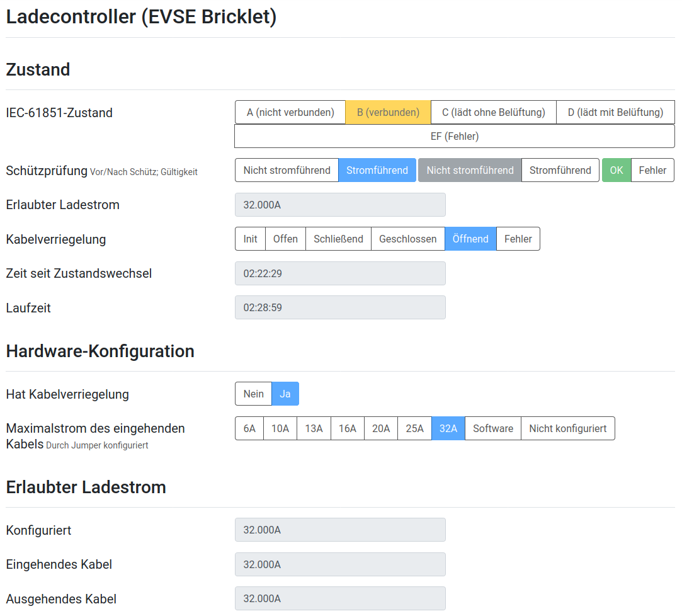Select the Kabelverriegelung Öffnend state
The image size is (682, 616).
(x=470, y=239)
